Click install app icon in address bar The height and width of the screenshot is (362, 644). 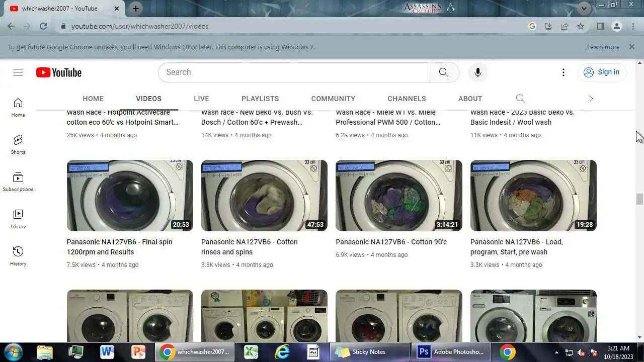(x=548, y=26)
